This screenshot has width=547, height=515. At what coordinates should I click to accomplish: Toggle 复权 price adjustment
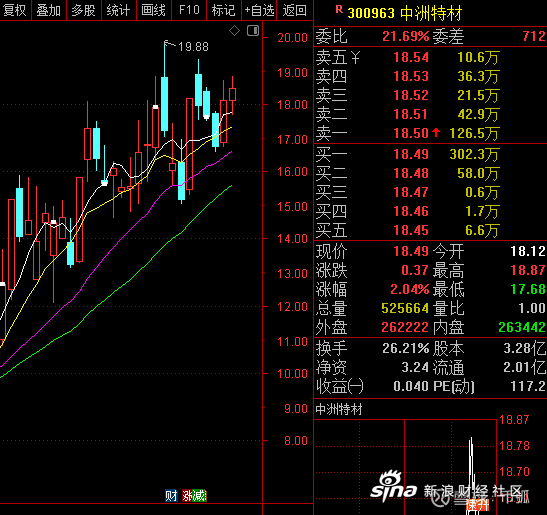(15, 10)
